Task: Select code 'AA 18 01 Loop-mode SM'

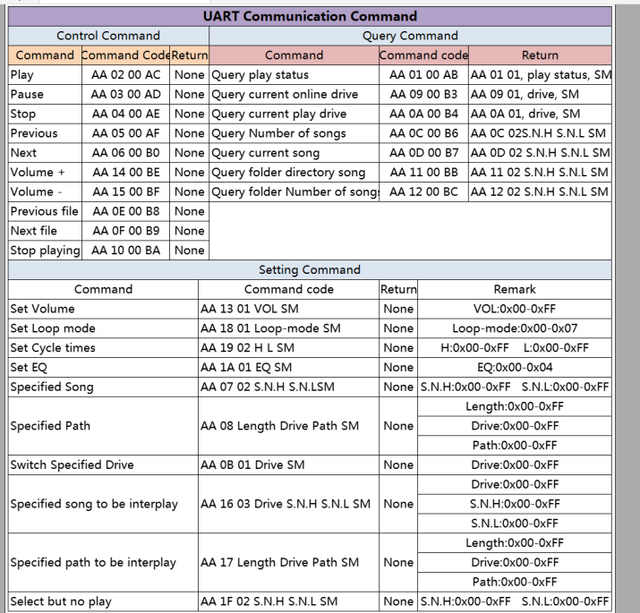Action: (x=289, y=329)
